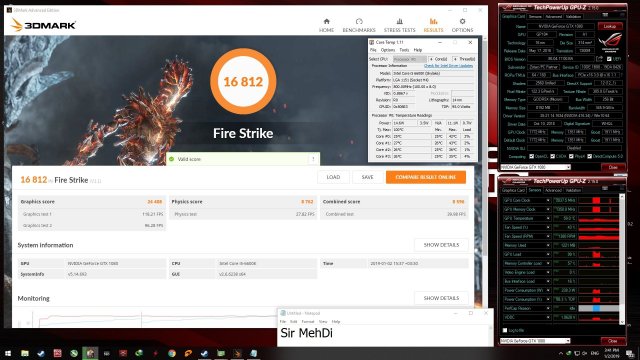Toggle DirectCompute 5.0 checkbox in GPU-Z

tap(589, 156)
